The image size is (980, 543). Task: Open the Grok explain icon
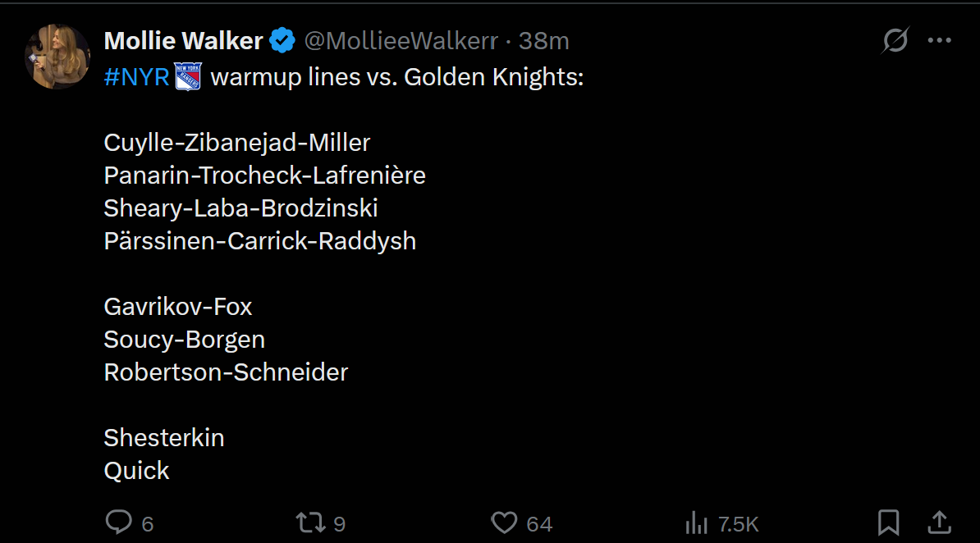[x=895, y=40]
